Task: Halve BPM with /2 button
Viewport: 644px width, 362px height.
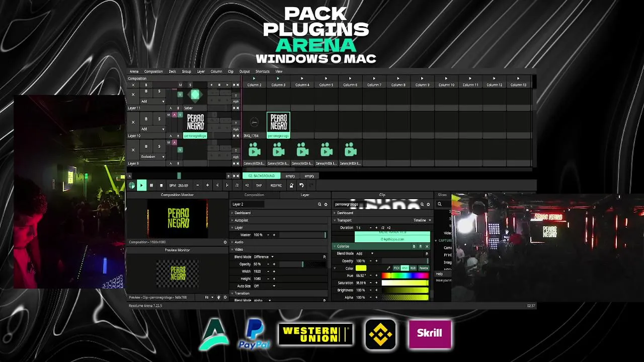Action: [237, 186]
